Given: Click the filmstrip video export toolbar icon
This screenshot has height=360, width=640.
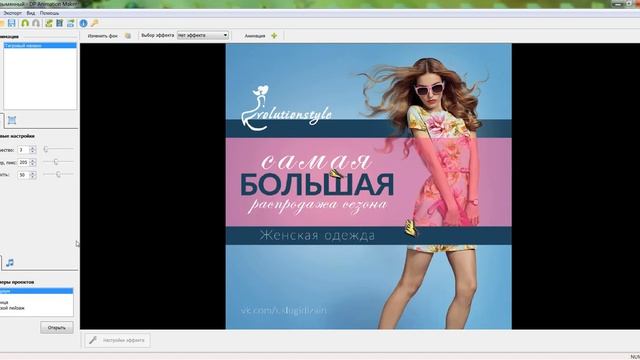Looking at the screenshot, I should point(60,23).
